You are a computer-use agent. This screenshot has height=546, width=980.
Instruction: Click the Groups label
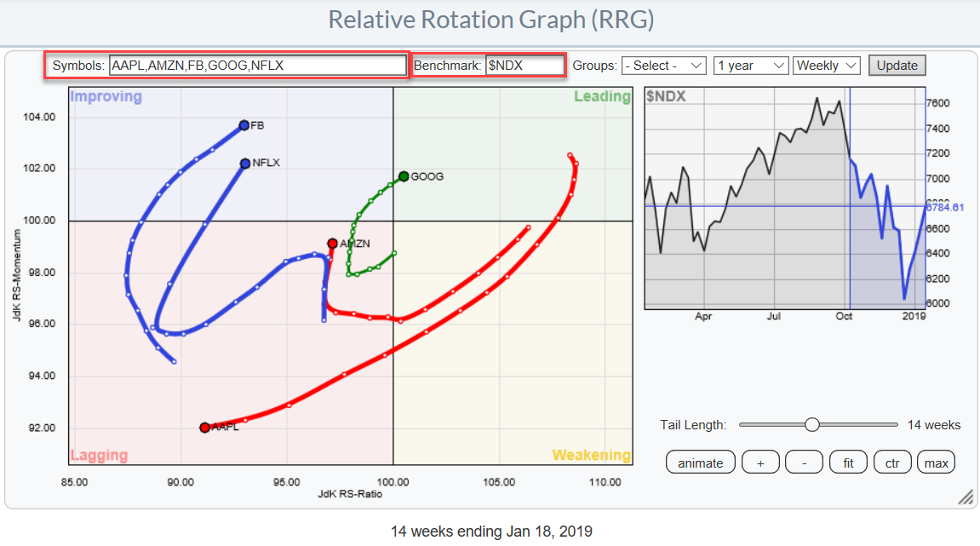pyautogui.click(x=594, y=66)
